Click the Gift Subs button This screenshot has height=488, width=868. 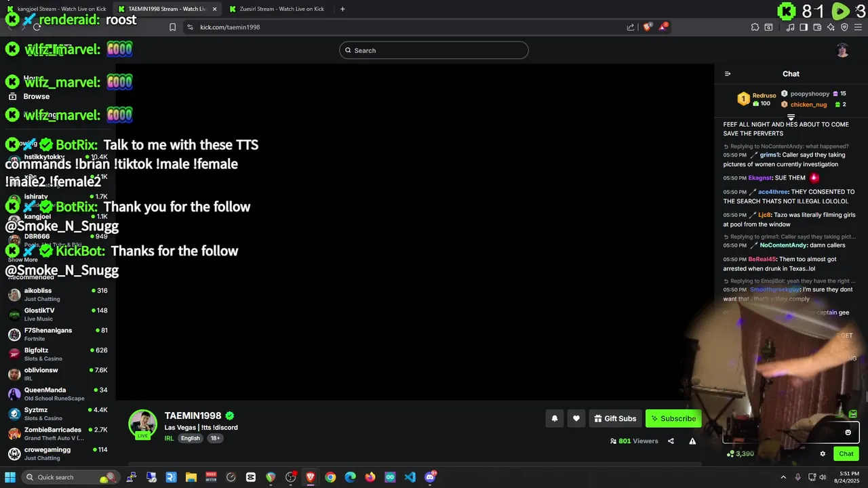pos(615,419)
